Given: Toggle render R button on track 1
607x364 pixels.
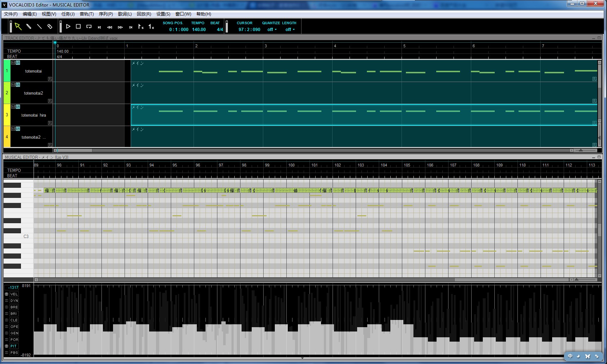Looking at the screenshot, I should point(50,79).
